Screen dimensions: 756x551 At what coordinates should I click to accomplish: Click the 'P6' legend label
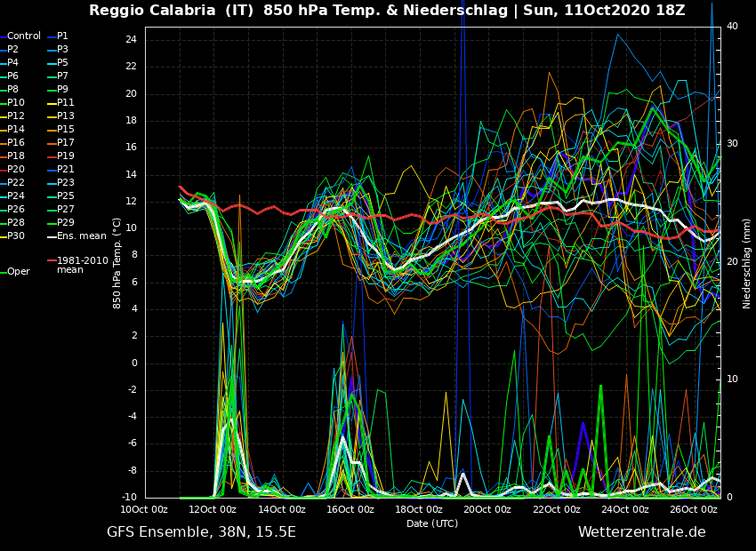[12, 76]
